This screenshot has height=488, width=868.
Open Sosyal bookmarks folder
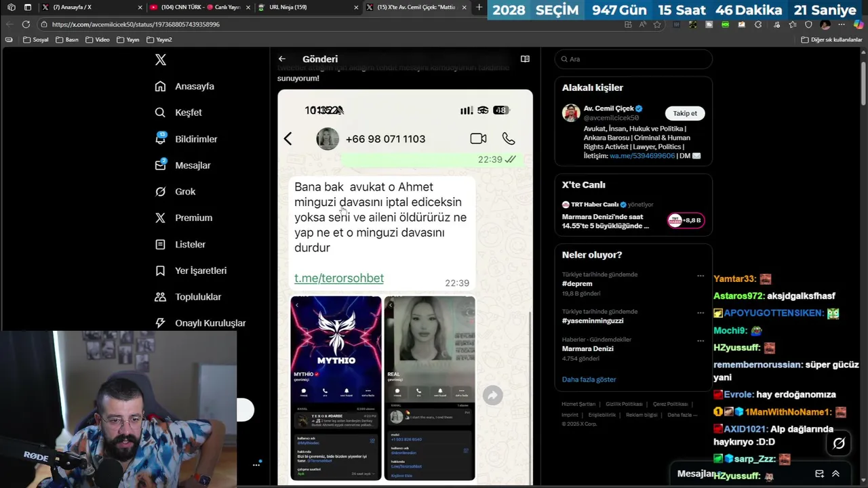36,40
